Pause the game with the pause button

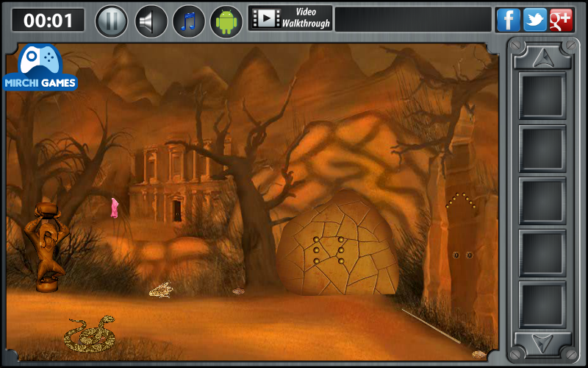point(112,21)
